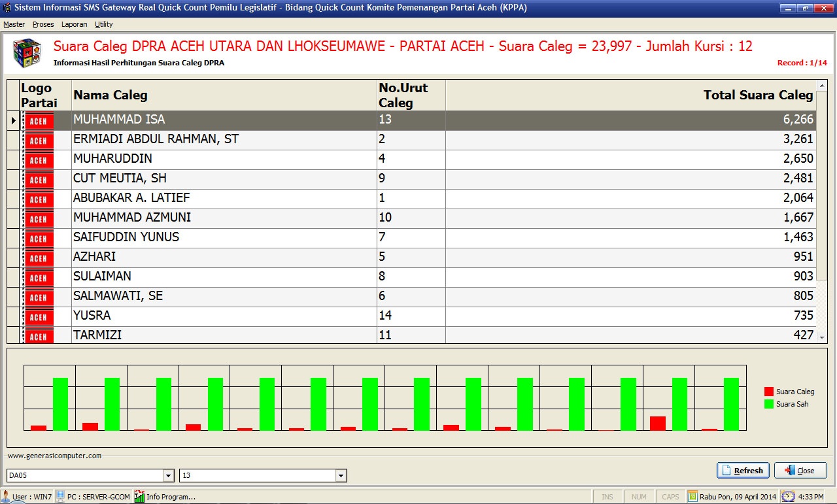Open the Master menu
The image size is (837, 504).
(14, 24)
